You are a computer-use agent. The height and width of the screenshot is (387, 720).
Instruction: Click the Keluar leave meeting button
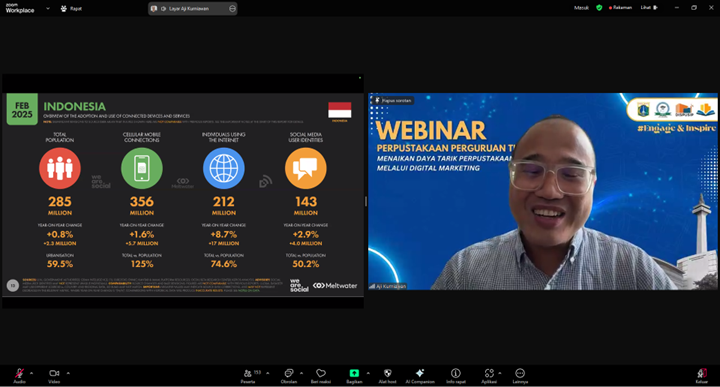point(701,376)
